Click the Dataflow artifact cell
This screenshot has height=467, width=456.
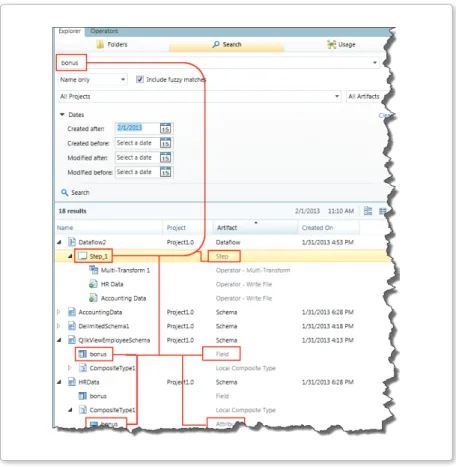(228, 242)
